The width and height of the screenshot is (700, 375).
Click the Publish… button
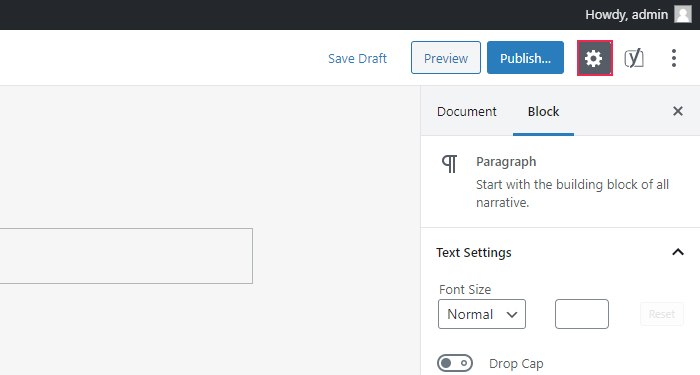[525, 58]
